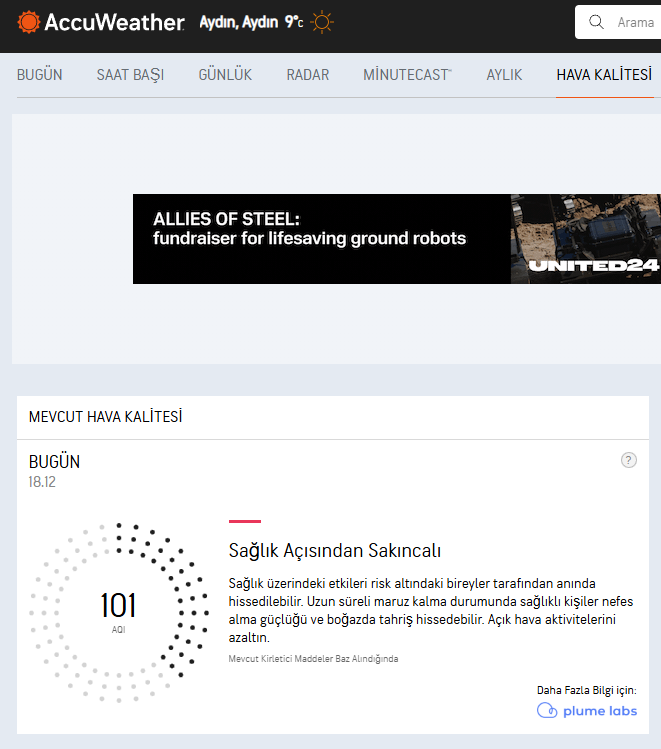Click the magnifier search icon
Image resolution: width=661 pixels, height=749 pixels.
(x=597, y=22)
